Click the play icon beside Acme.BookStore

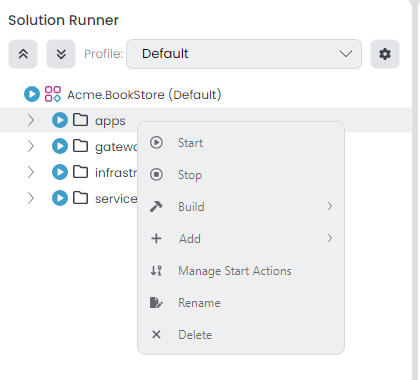[x=32, y=94]
